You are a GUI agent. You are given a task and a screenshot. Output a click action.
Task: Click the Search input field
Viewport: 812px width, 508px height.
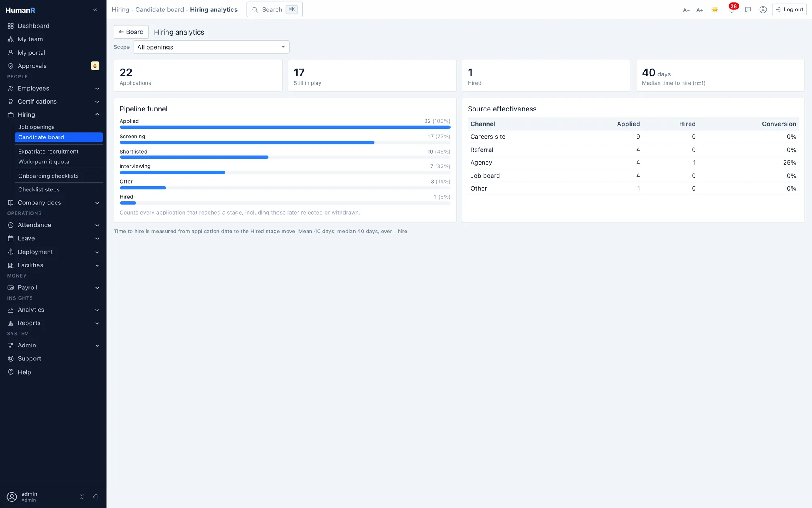point(274,10)
